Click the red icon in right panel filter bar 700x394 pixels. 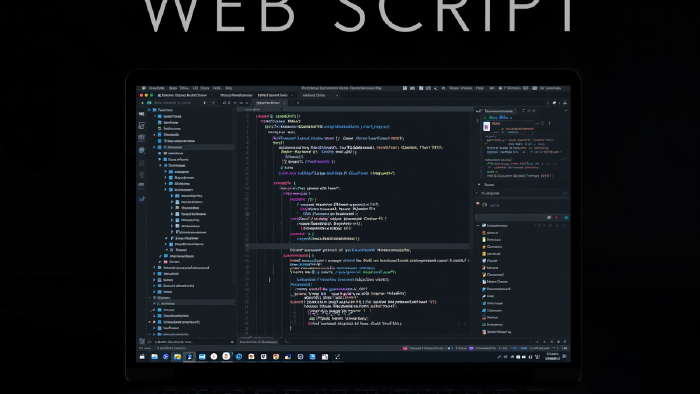pos(557,218)
